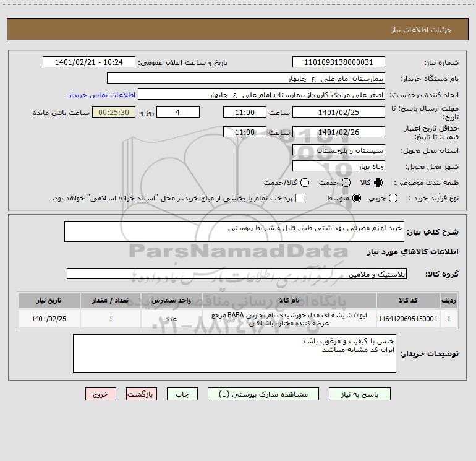Click item code cell 1164120695150001

[x=408, y=319]
